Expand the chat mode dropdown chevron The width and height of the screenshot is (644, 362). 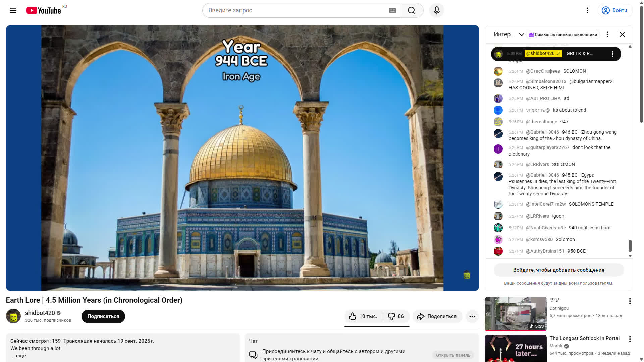pos(521,34)
